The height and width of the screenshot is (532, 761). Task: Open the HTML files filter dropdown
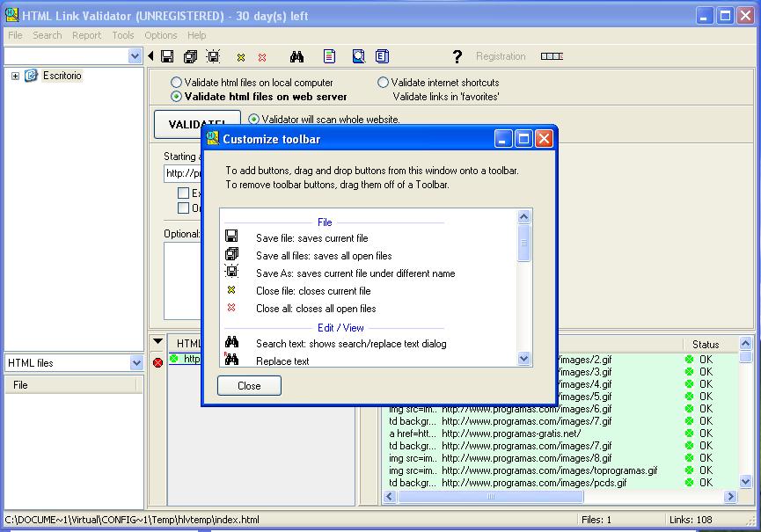click(136, 363)
